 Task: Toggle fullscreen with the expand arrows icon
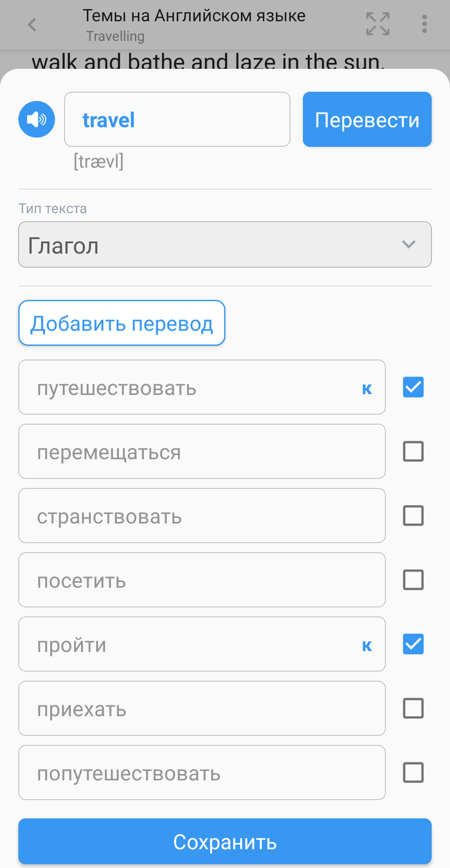[378, 24]
